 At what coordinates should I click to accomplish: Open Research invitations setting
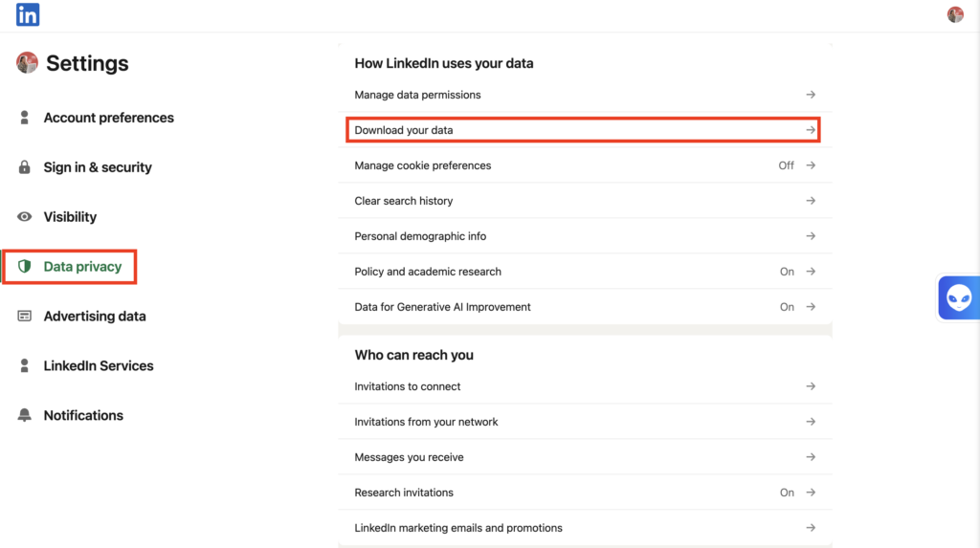pos(585,493)
